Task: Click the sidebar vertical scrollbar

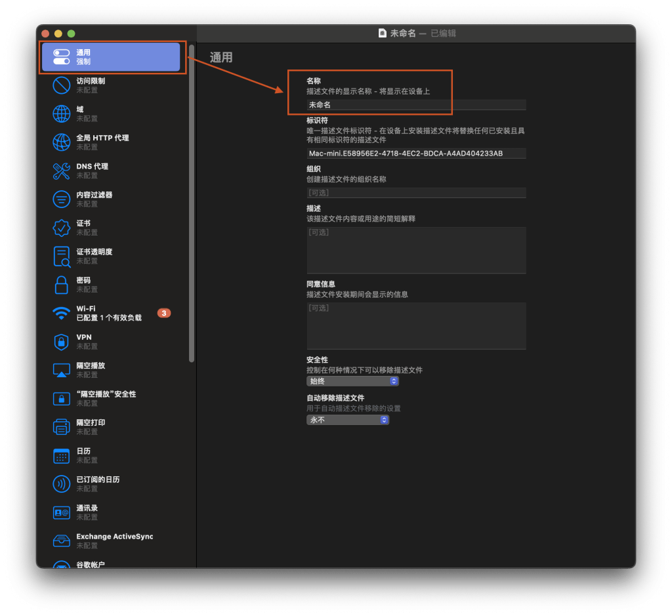Action: [x=192, y=203]
